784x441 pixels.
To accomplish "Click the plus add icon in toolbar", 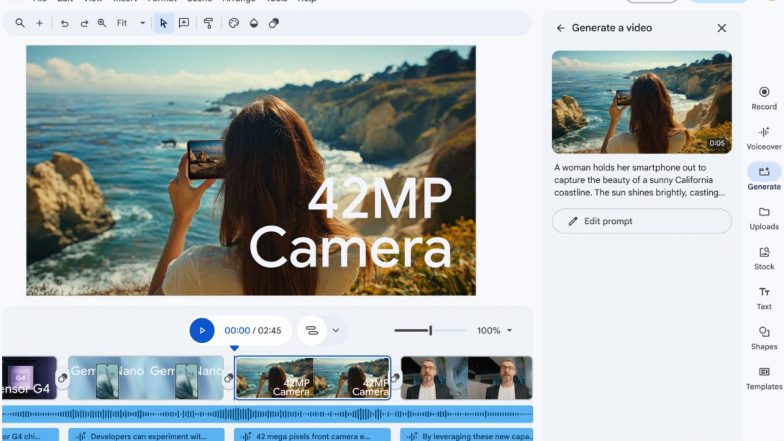I will click(40, 23).
